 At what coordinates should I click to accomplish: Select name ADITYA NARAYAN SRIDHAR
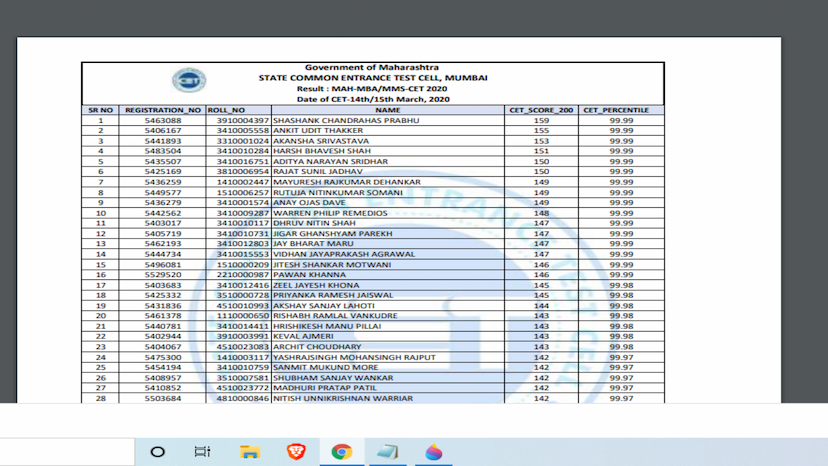point(330,162)
